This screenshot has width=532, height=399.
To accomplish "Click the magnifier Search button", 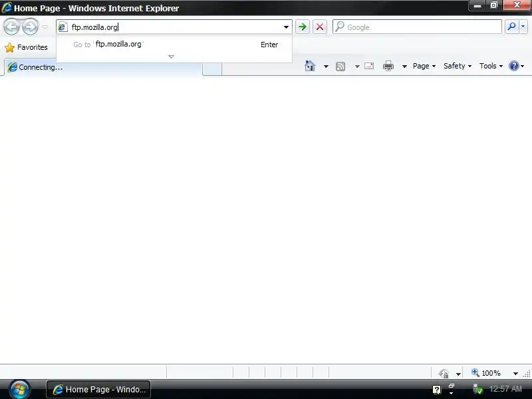I will click(x=511, y=27).
